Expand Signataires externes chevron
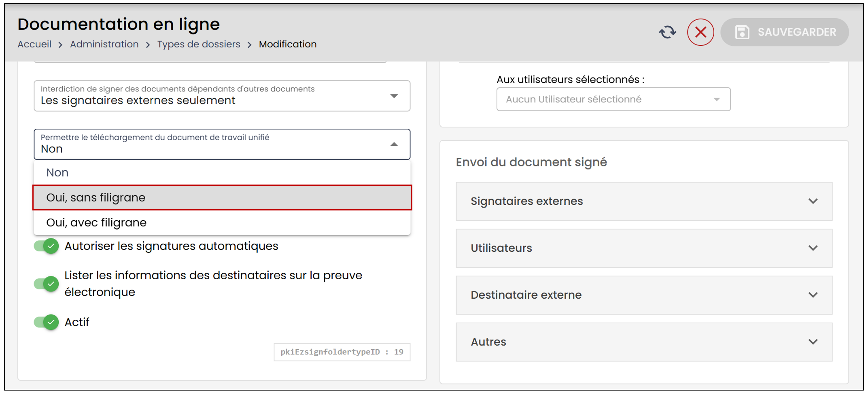Viewport: 868px width, 395px height. (813, 201)
